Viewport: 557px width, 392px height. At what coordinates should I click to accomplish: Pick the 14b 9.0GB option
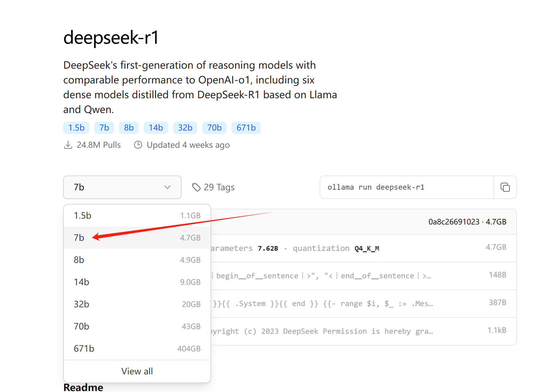click(x=137, y=282)
